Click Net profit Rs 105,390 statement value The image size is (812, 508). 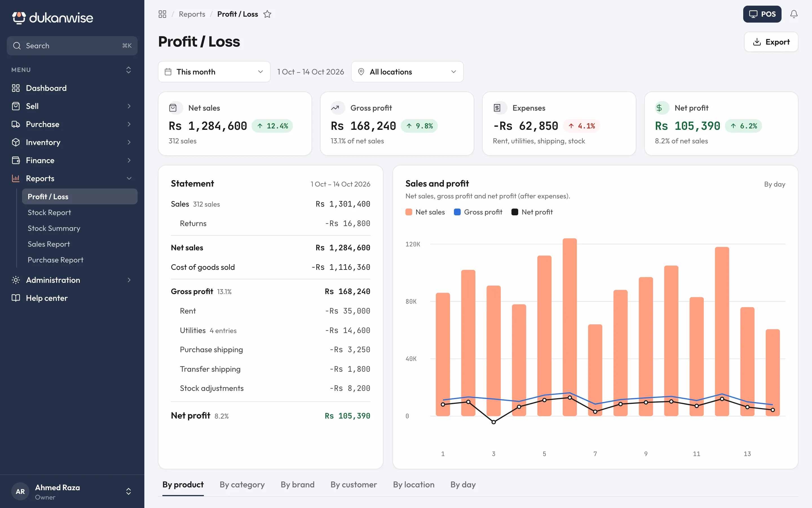coord(347,416)
